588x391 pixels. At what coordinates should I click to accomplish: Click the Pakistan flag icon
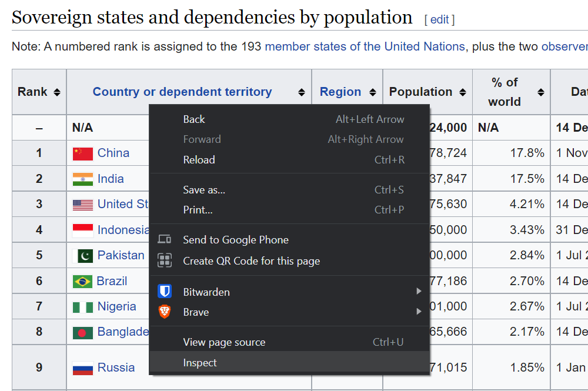82,255
